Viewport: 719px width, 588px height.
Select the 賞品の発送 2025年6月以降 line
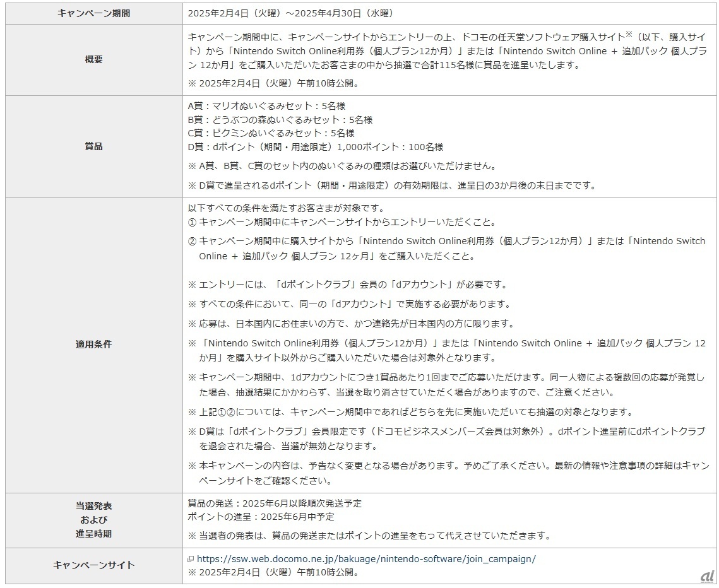point(275,503)
